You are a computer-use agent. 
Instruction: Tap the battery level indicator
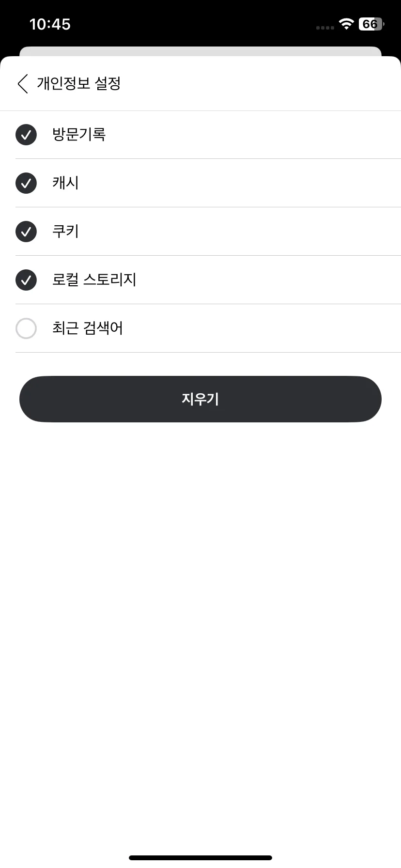point(371,24)
